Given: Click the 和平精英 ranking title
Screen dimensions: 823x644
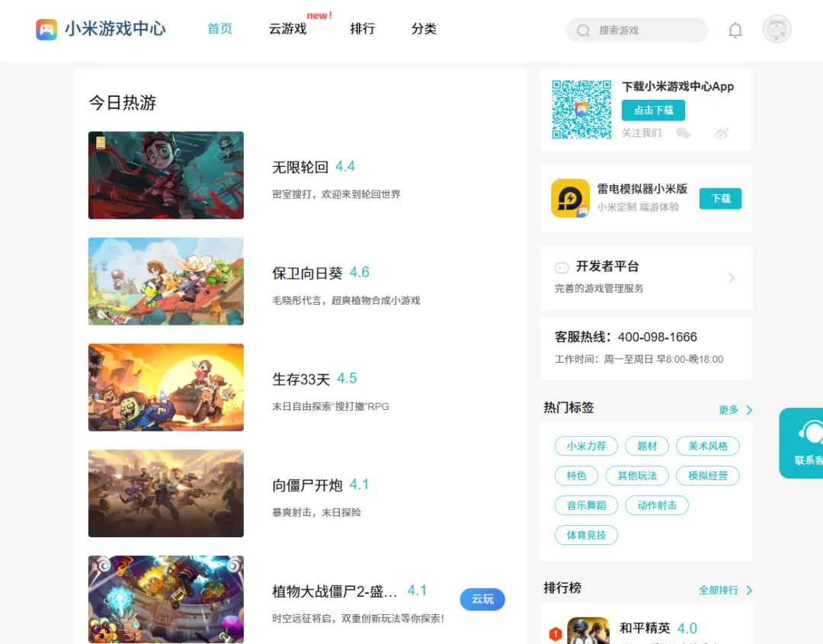Looking at the screenshot, I should click(645, 628).
